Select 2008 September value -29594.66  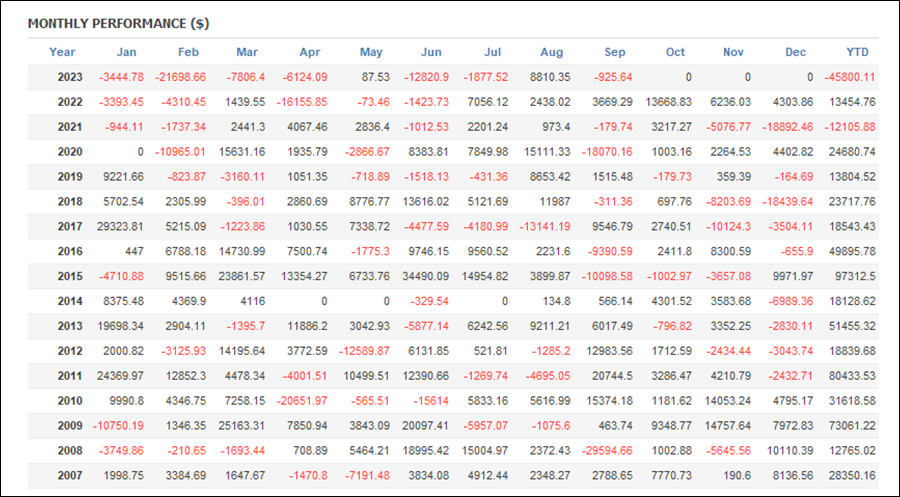pos(607,451)
